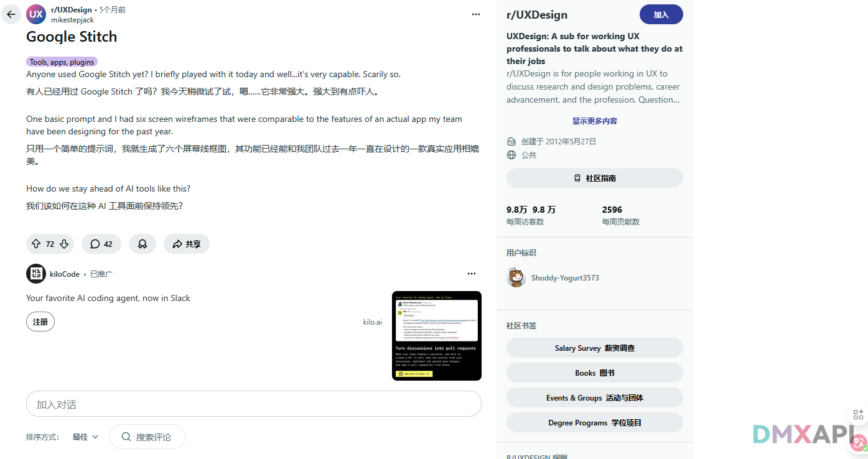
Task: Click the 加入对话 comment input field
Action: [x=254, y=404]
